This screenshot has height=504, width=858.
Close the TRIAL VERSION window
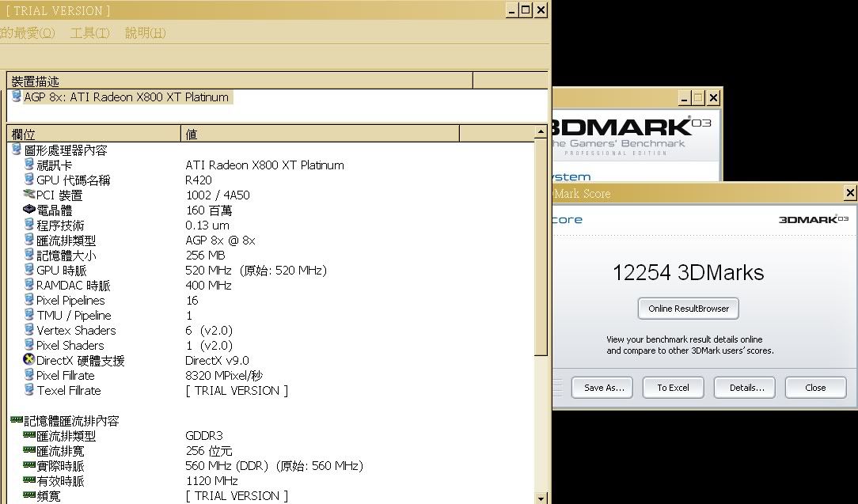click(x=541, y=9)
